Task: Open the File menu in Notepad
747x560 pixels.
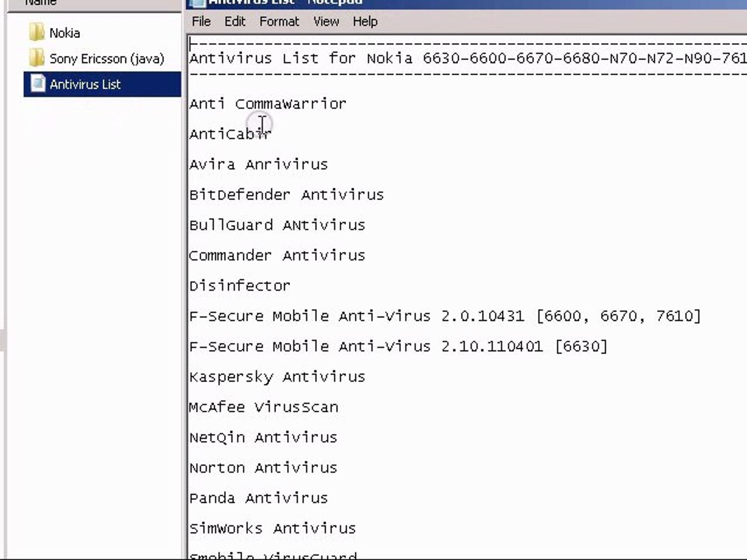Action: point(201,21)
